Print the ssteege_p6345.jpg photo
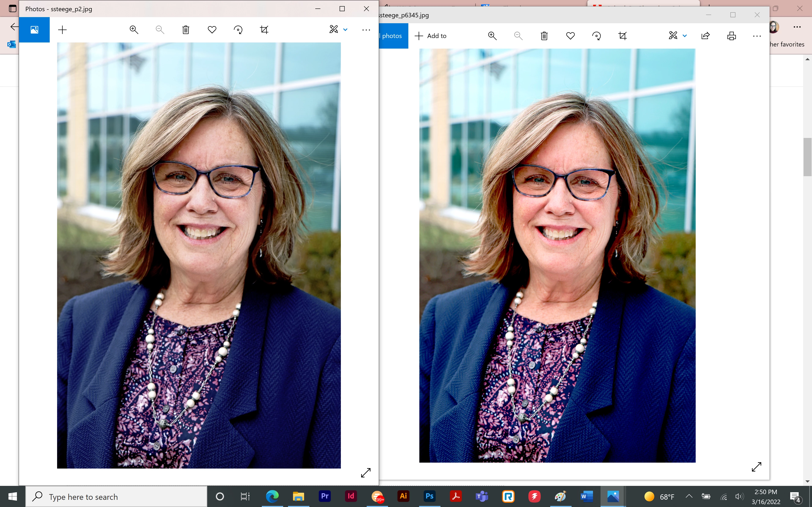Screen dimensions: 812x507 tap(731, 36)
